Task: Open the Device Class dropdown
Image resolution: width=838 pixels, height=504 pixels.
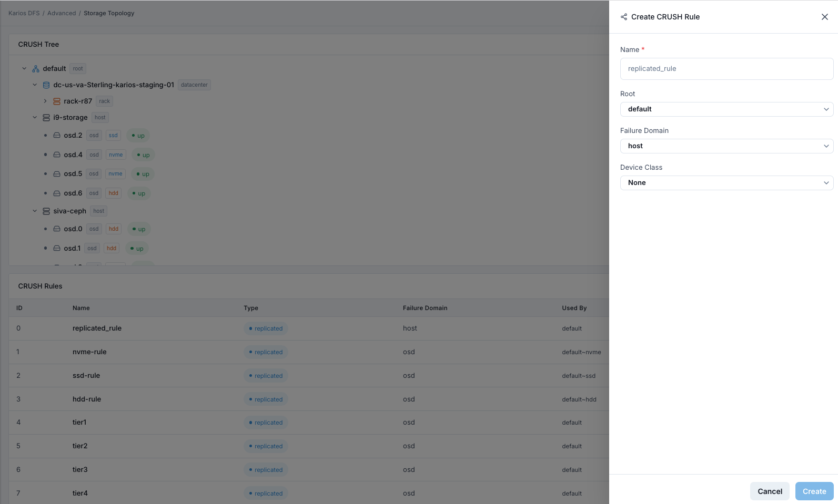Action: (726, 183)
